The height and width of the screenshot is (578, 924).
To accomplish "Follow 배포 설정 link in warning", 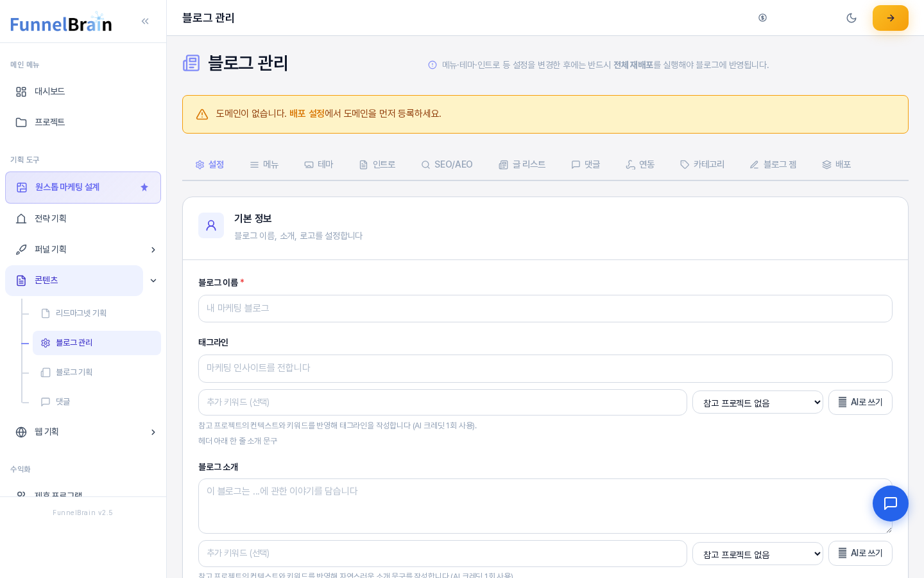I will click(x=307, y=114).
